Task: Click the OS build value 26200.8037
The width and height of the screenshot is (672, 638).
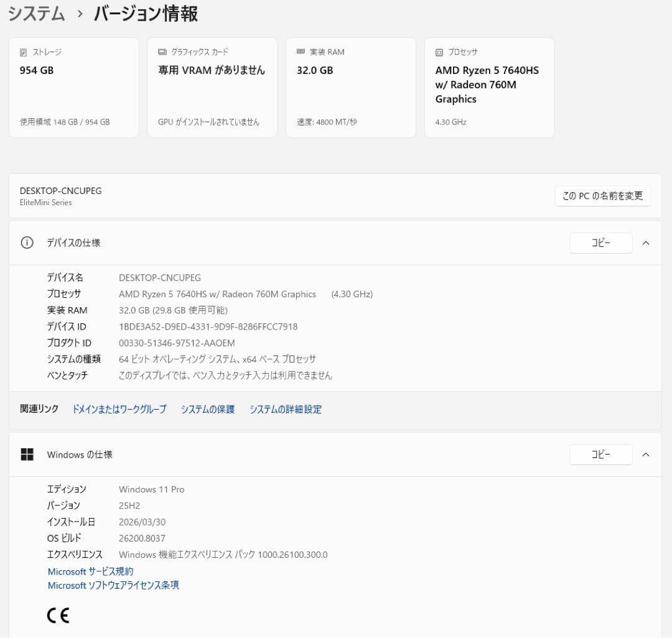Action: (142, 539)
